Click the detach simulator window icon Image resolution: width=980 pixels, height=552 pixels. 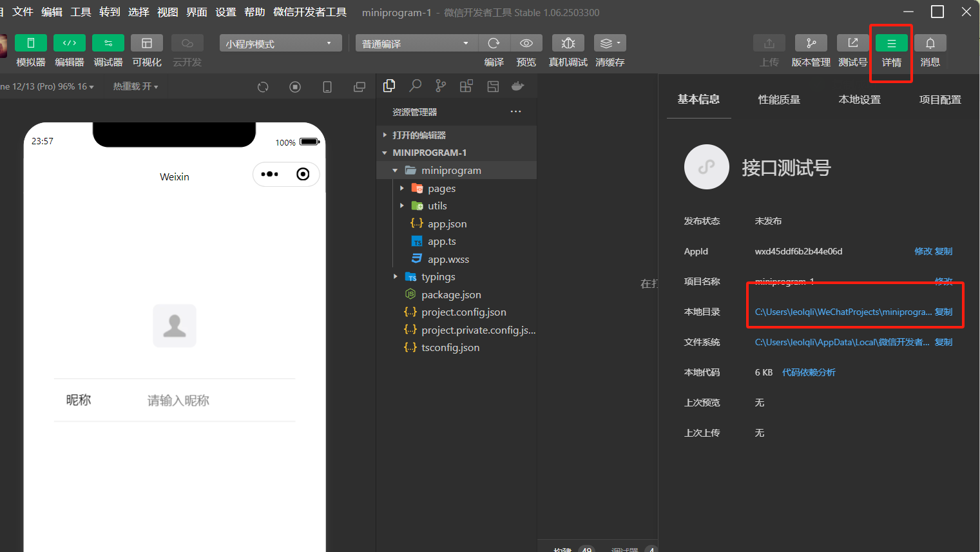(360, 87)
